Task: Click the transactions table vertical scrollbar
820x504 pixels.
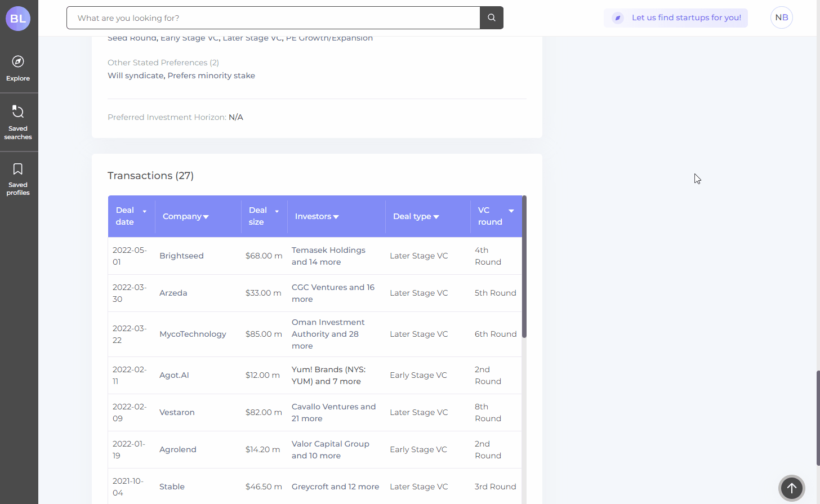Action: (524, 267)
